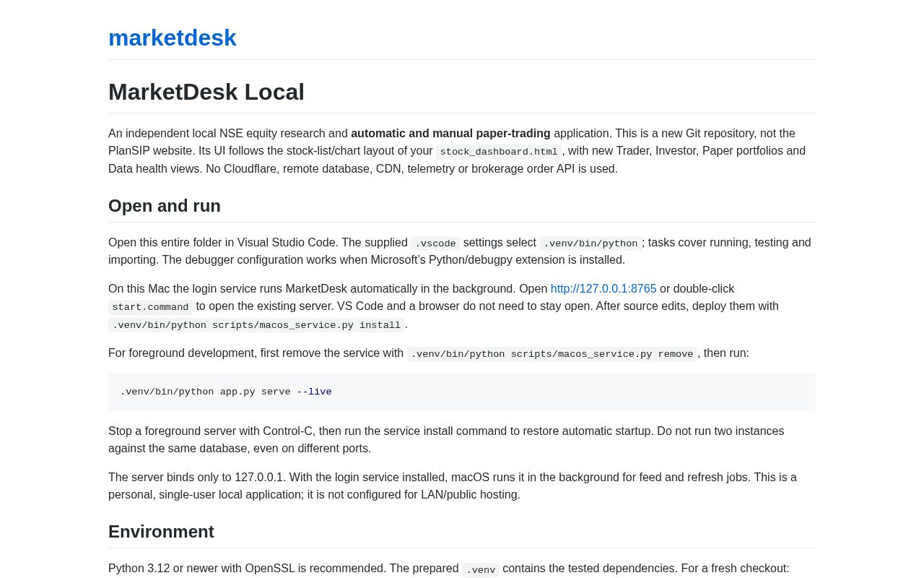
Task: Click the "Open and run" heading
Action: (165, 206)
